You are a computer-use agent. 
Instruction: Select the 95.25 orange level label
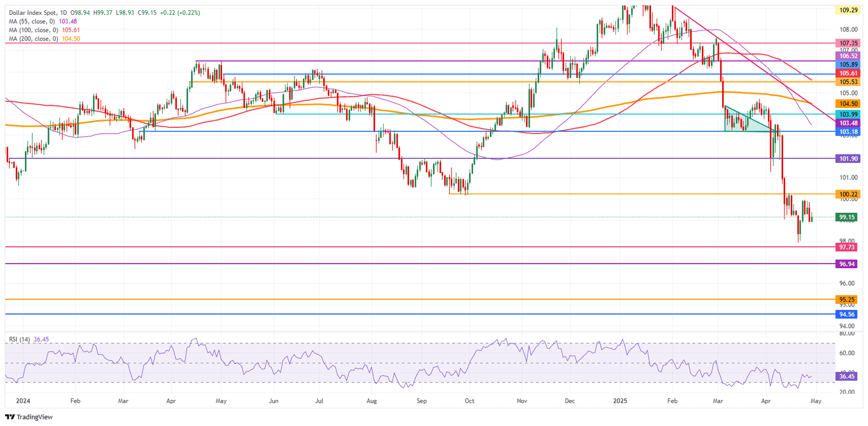click(846, 299)
